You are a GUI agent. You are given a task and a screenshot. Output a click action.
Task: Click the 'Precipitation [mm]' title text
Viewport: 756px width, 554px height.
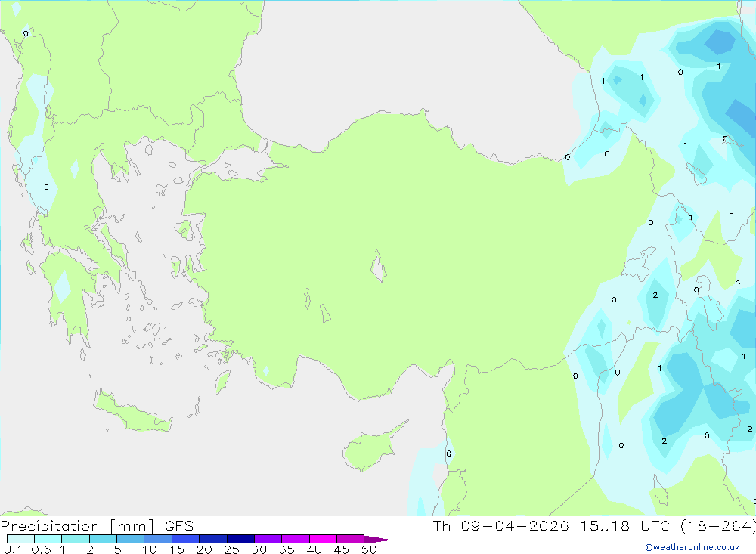pos(77,525)
